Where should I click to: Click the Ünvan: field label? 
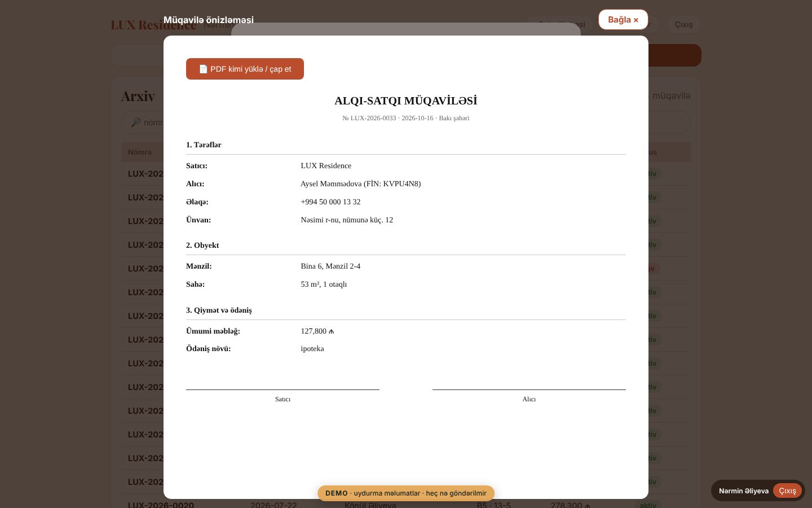[198, 220]
